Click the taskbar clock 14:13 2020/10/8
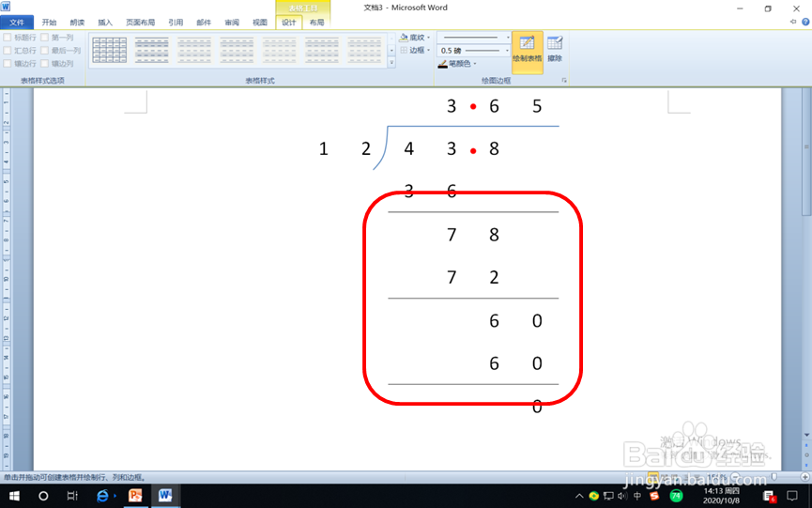The image size is (812, 508). [721, 496]
